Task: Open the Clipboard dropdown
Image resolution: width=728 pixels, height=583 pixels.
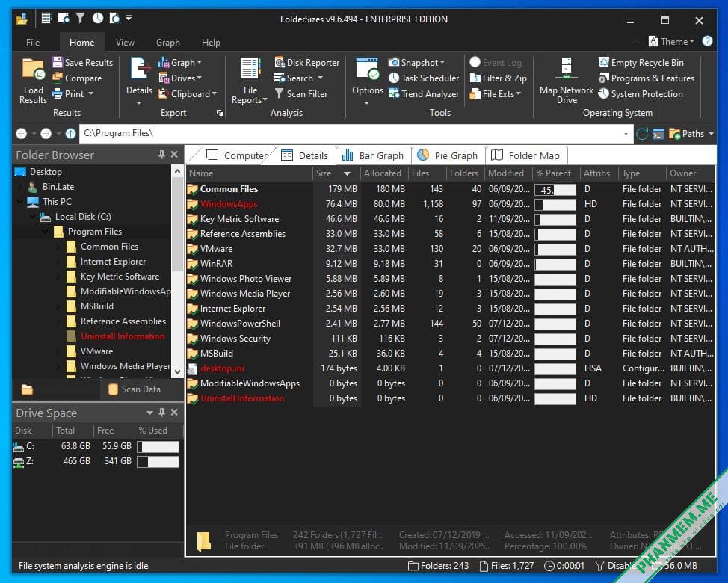Action: 188,93
